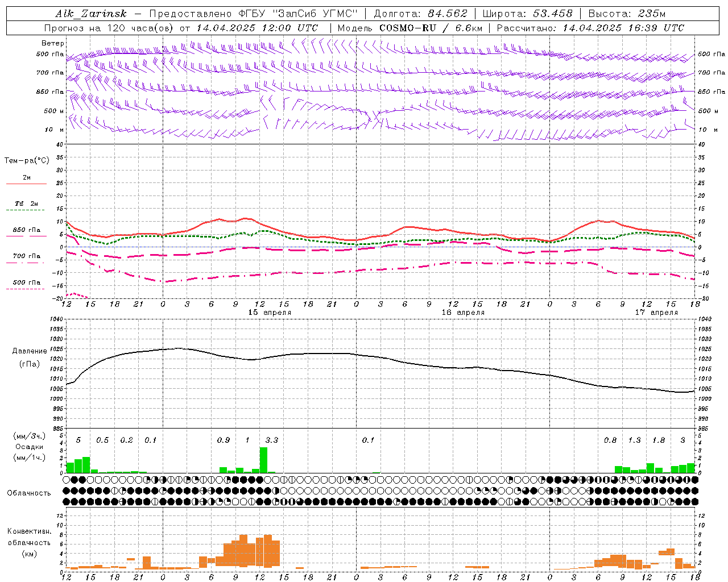This screenshot has height=582, width=728.
Task: Click the Ветер wind panel label
Action: 53,43
